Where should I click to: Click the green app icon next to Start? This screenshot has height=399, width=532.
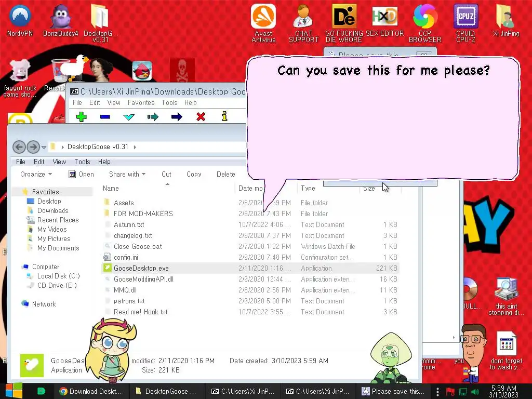[x=41, y=391]
